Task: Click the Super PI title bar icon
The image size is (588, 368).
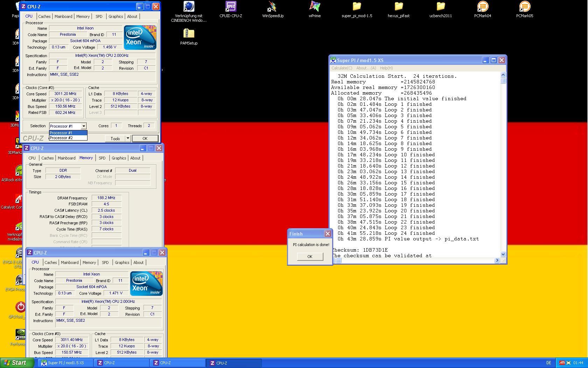Action: tap(333, 60)
